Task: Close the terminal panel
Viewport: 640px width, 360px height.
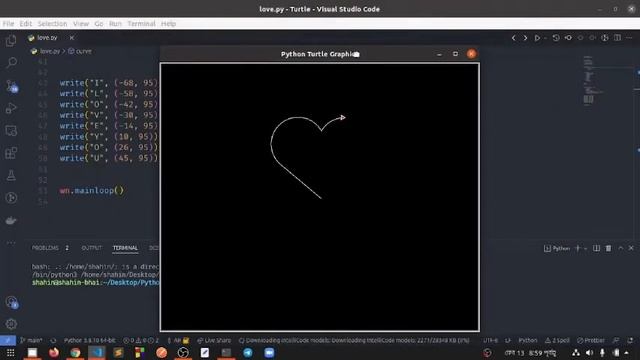Action: 631,248
